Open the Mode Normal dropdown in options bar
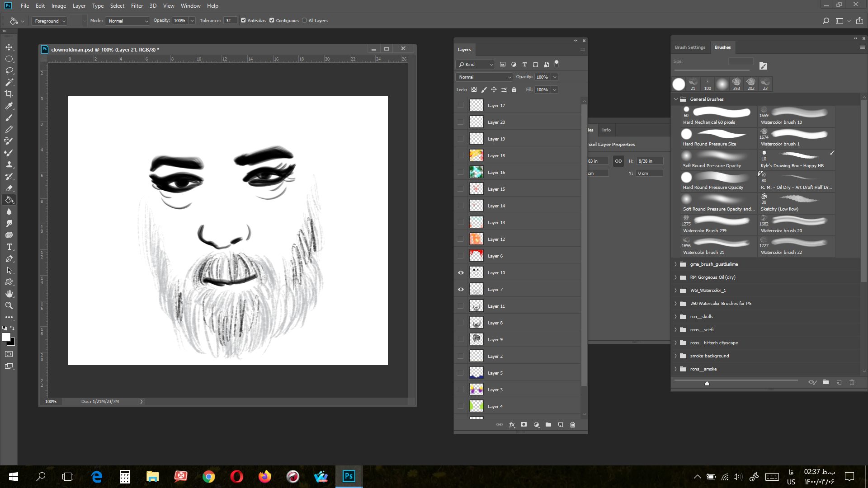Viewport: 868px width, 488px height. (127, 21)
